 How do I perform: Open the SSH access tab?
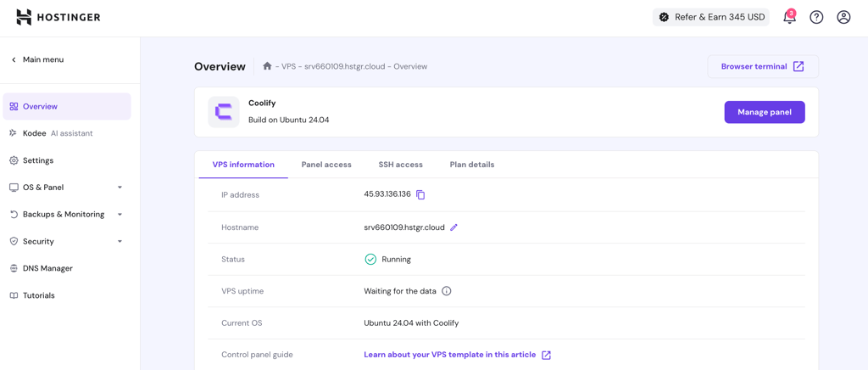pos(401,165)
